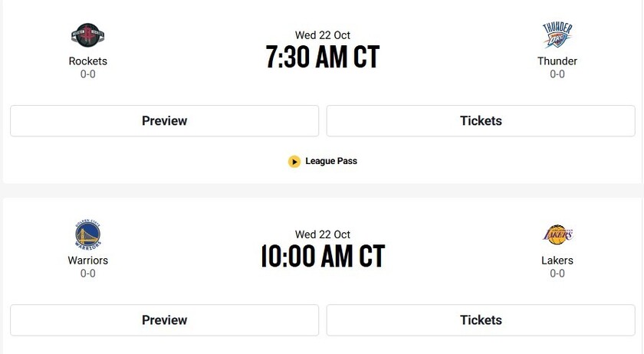The width and height of the screenshot is (644, 354).
Task: Buy Tickets for Warriors vs Lakers game
Action: click(481, 320)
